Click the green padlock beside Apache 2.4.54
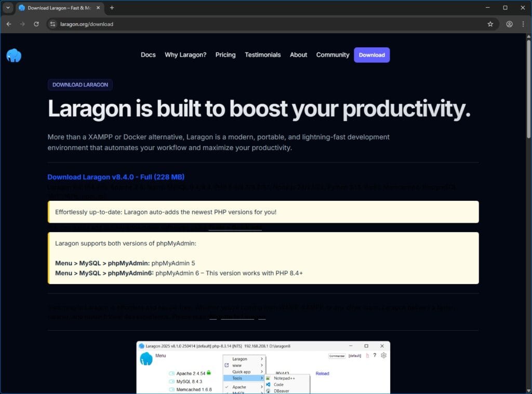Viewport: 532px width, 394px height. point(209,373)
